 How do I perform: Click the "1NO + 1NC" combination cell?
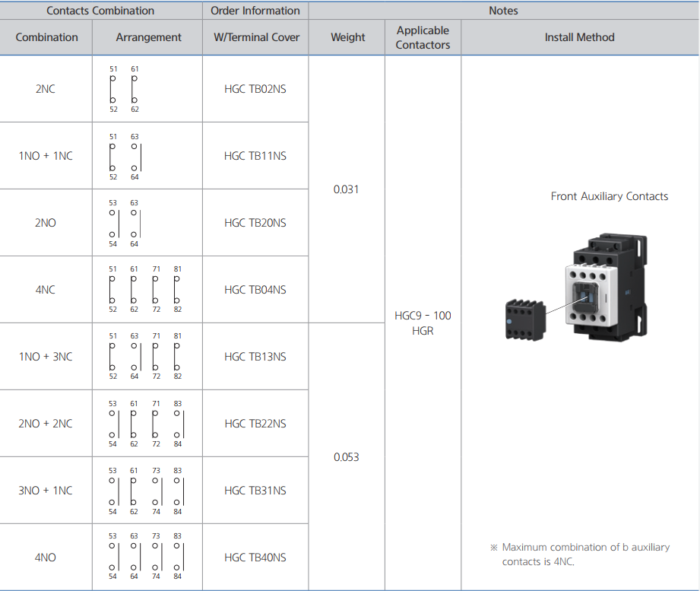click(46, 156)
